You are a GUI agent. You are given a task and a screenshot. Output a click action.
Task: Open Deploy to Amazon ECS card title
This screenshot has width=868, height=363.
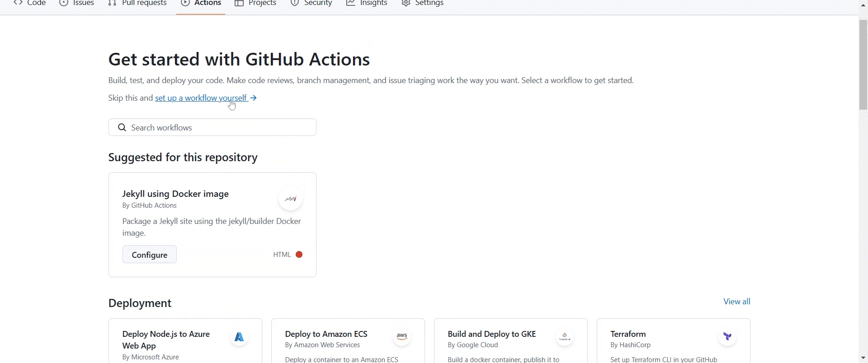[326, 334]
